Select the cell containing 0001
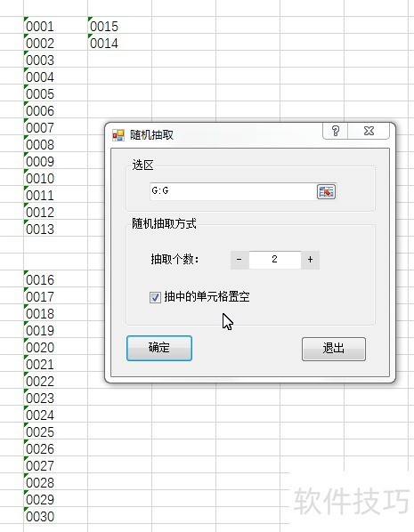 click(56, 25)
